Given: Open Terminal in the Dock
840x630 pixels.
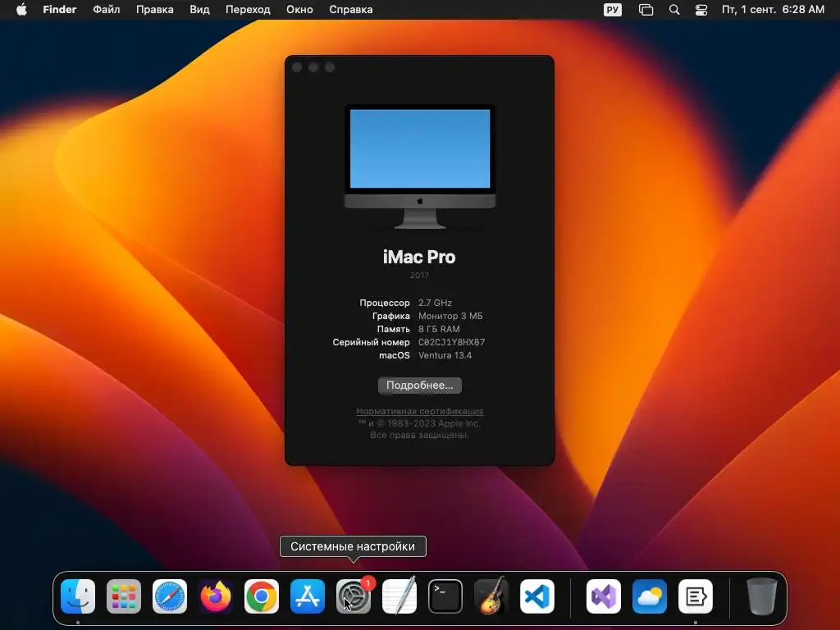Looking at the screenshot, I should coord(445,596).
